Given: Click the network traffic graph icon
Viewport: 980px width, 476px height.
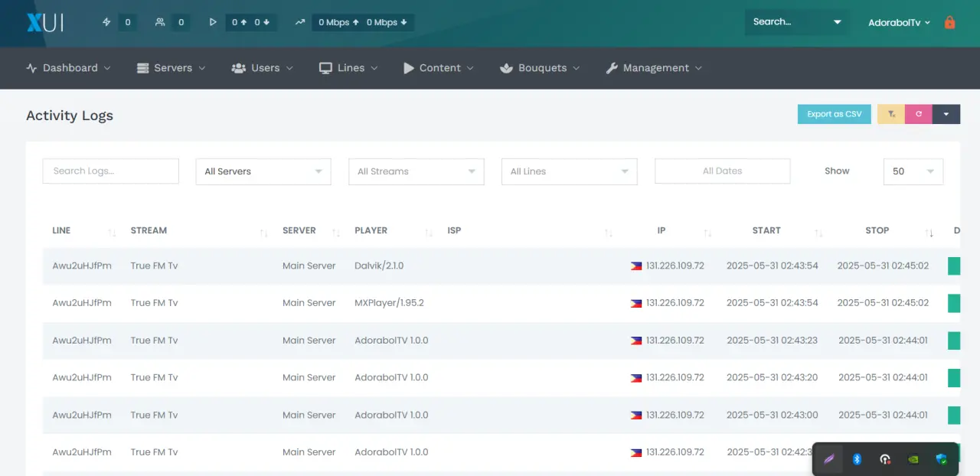Looking at the screenshot, I should click(300, 22).
